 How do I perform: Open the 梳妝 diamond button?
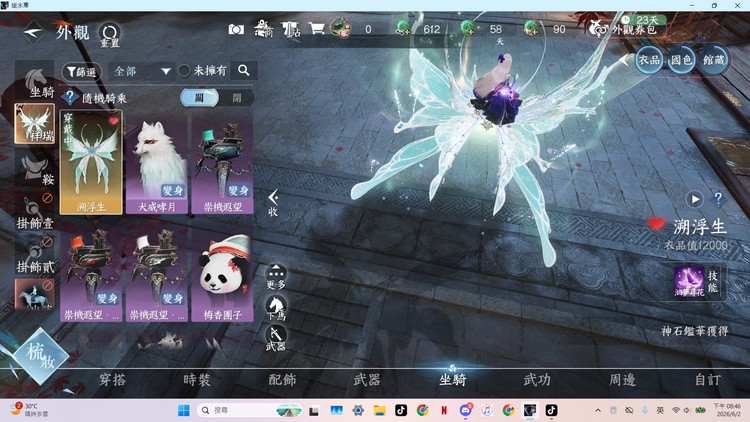pyautogui.click(x=40, y=355)
